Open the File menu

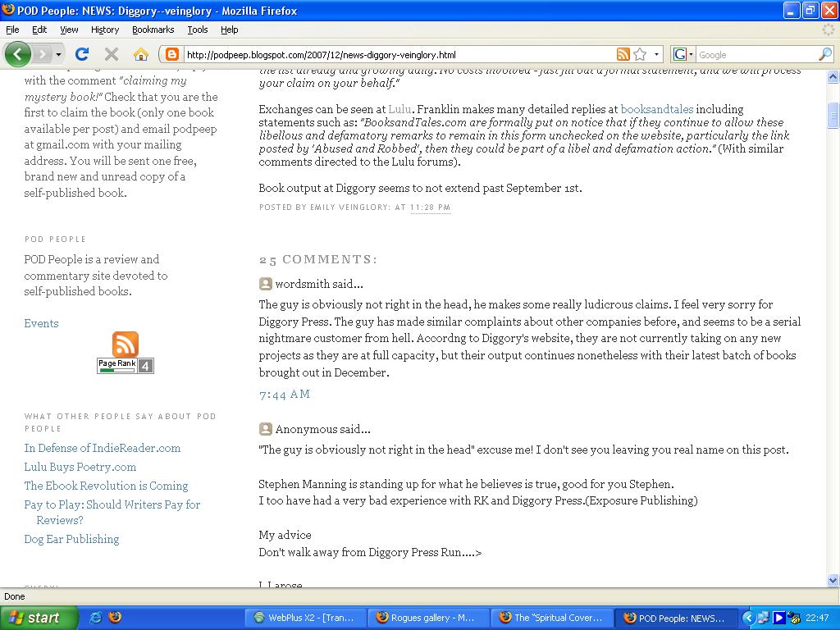tap(12, 30)
